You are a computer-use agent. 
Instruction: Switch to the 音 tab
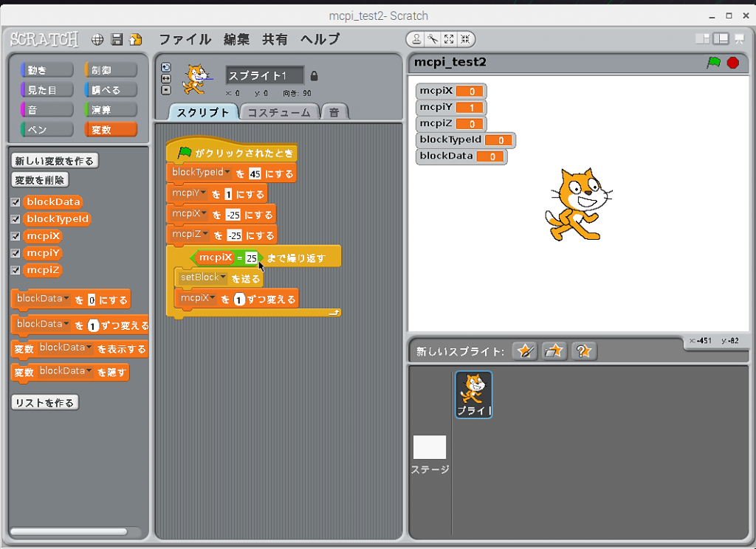334,112
